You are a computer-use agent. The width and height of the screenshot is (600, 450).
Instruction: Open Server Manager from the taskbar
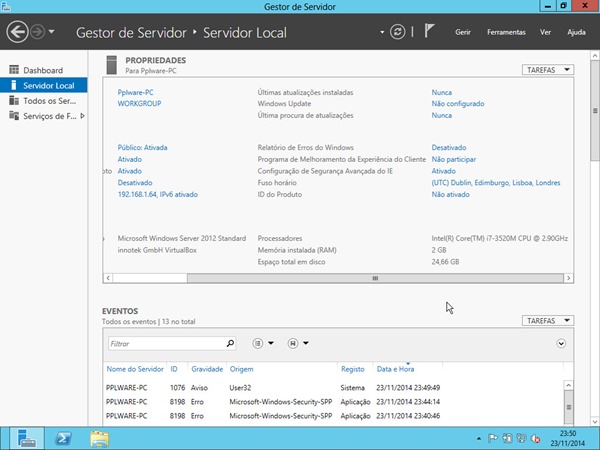(27, 438)
